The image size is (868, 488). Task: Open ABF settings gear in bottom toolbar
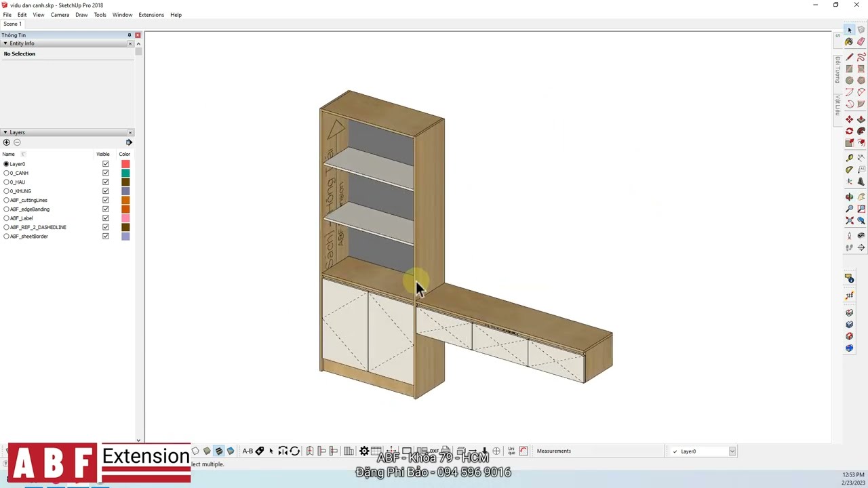(364, 451)
